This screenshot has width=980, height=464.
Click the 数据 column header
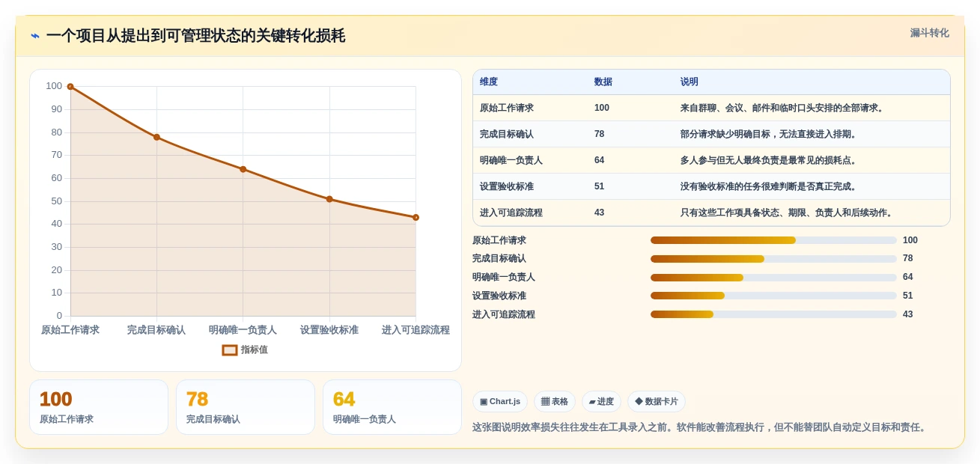point(603,82)
